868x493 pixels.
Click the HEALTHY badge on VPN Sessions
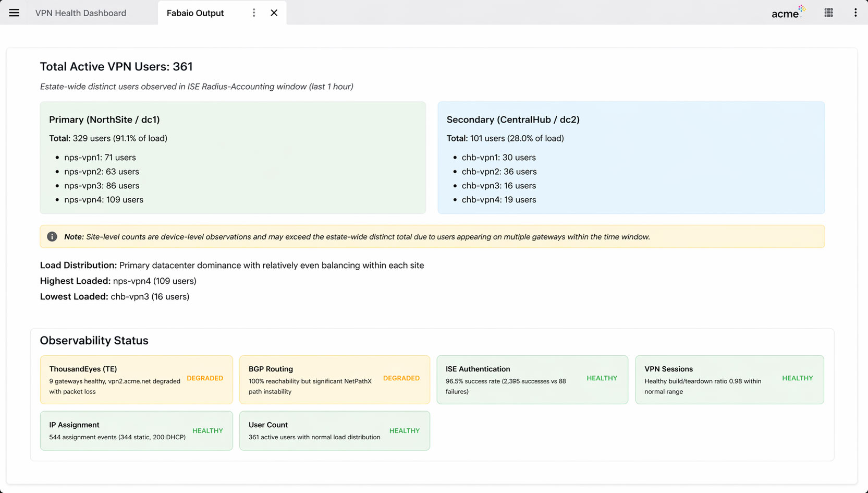tap(797, 378)
